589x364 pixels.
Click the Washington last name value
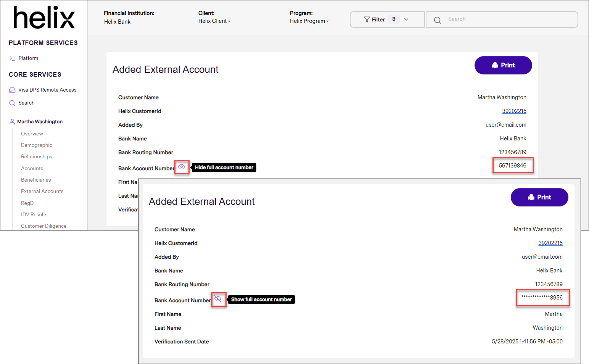[548, 328]
